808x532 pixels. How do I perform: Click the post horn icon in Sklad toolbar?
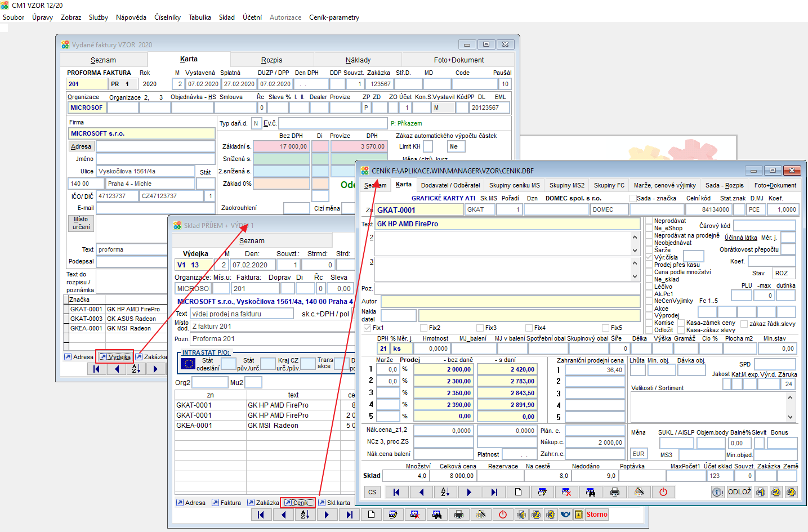click(565, 515)
